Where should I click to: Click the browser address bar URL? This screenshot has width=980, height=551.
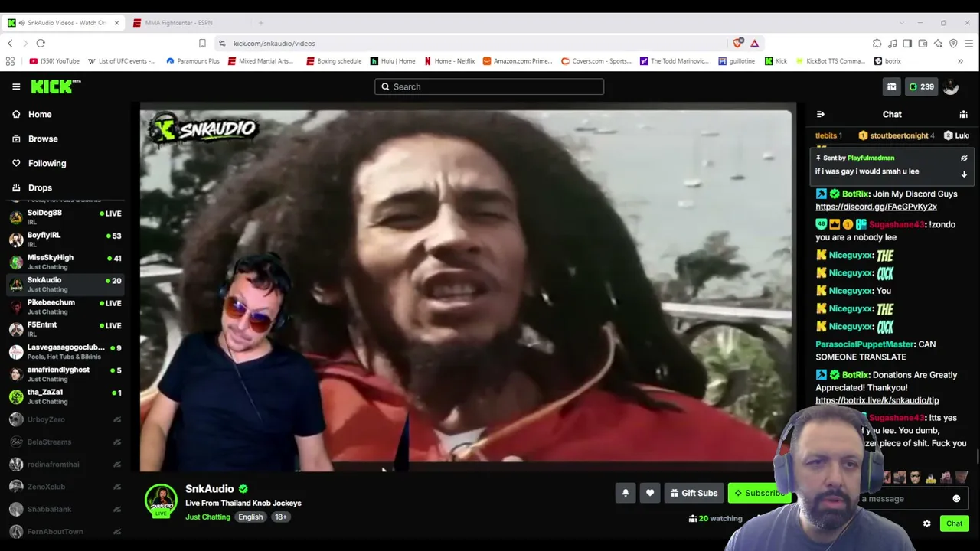(x=274, y=44)
